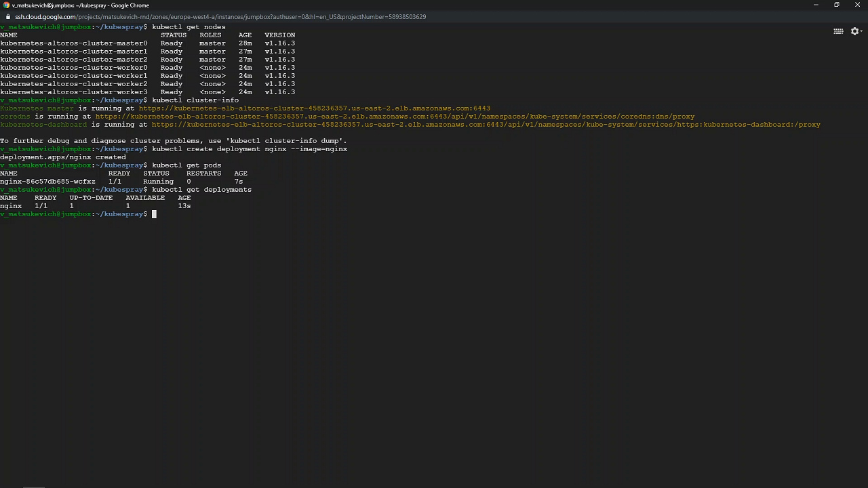Click the 'deployment.apps/nginx created' output line
The image size is (868, 488).
pos(63,157)
